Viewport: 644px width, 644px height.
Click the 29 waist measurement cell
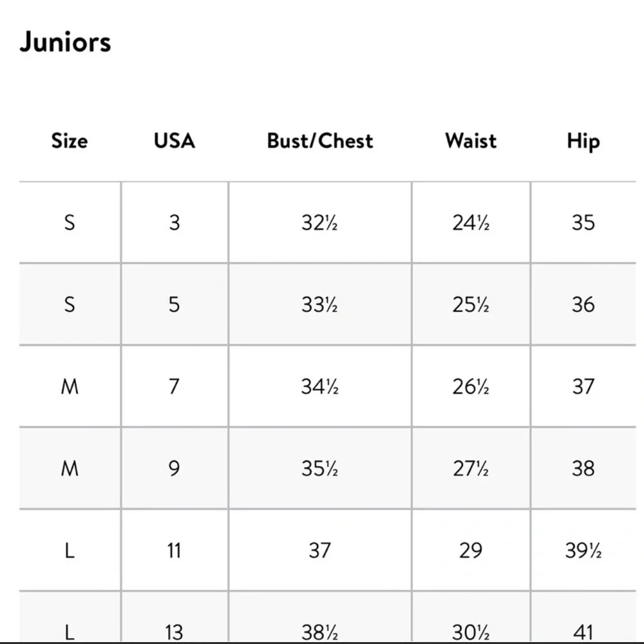(471, 551)
